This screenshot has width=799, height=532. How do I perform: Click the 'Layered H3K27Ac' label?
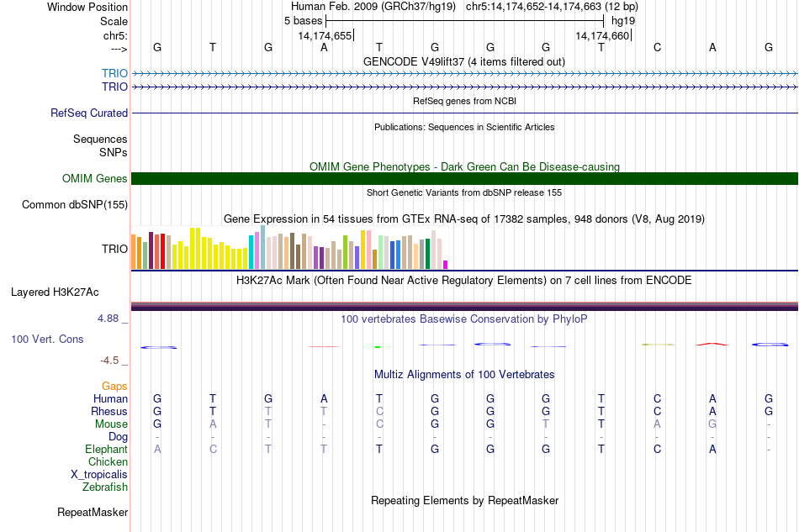(55, 292)
